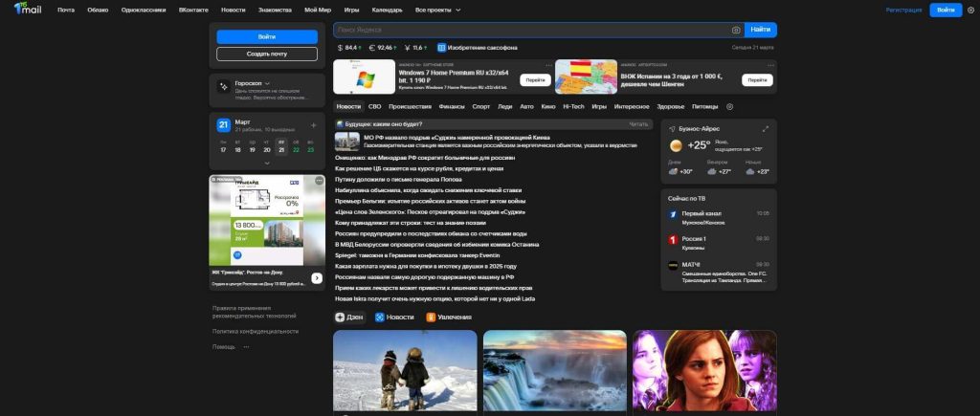This screenshot has width=980, height=416.
Task: Open options dots on Windows 7 ad
Action: [548, 65]
